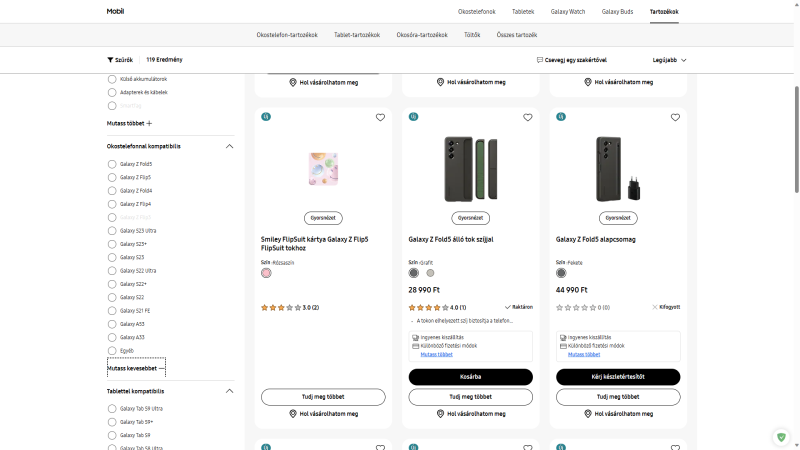
Task: Open Okostelefonok menu item
Action: 477,12
